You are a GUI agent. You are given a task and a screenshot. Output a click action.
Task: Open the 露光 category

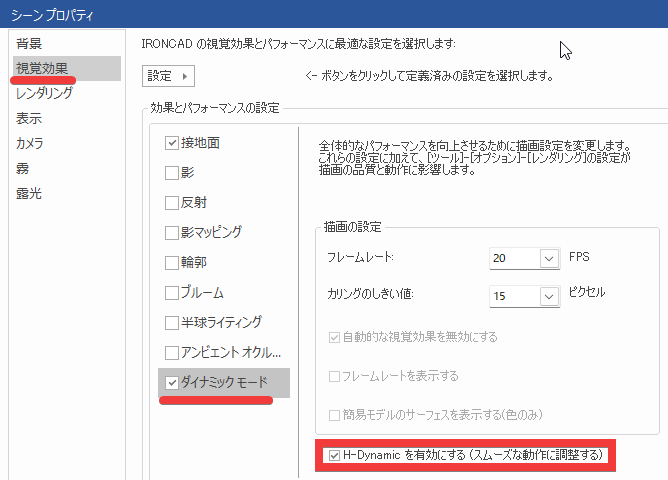coord(29,194)
